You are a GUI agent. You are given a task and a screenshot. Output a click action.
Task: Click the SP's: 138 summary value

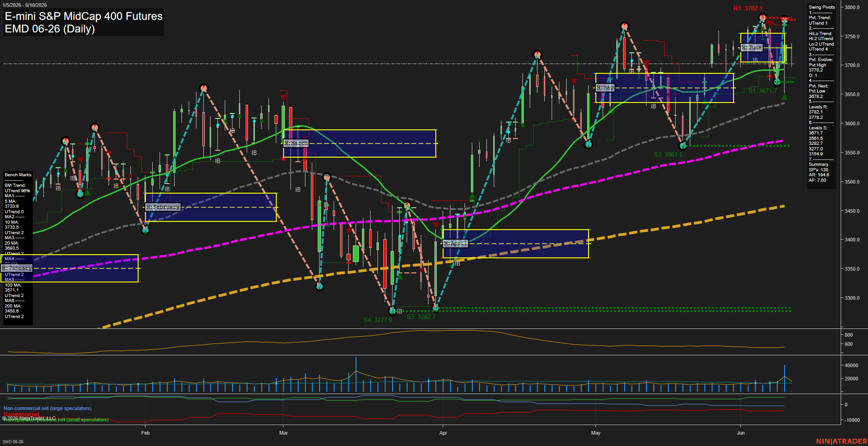coord(819,170)
